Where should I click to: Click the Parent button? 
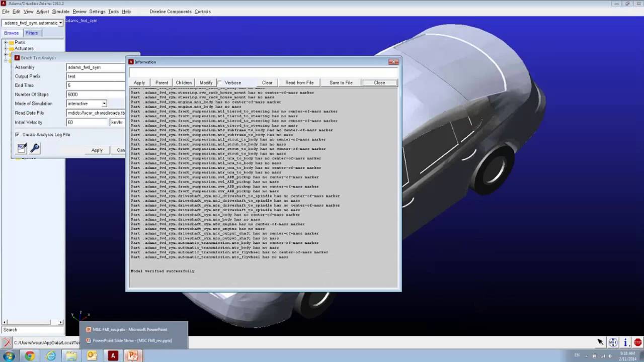[162, 82]
